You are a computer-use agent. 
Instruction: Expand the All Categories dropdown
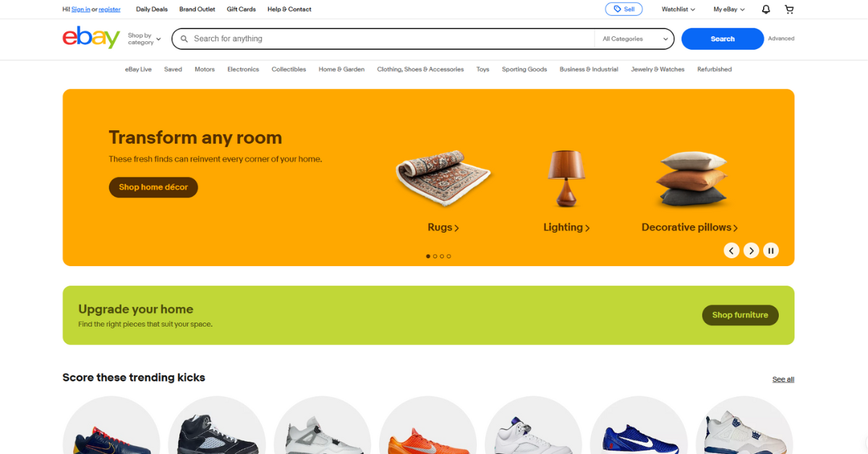(634, 39)
